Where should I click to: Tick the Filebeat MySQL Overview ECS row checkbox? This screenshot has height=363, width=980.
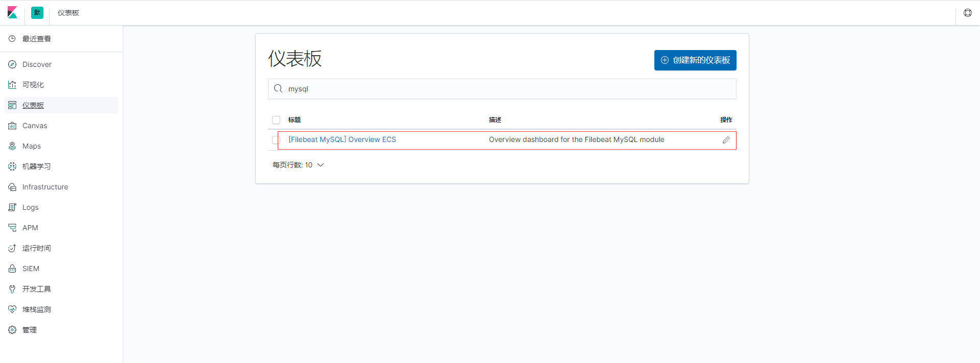click(x=276, y=140)
